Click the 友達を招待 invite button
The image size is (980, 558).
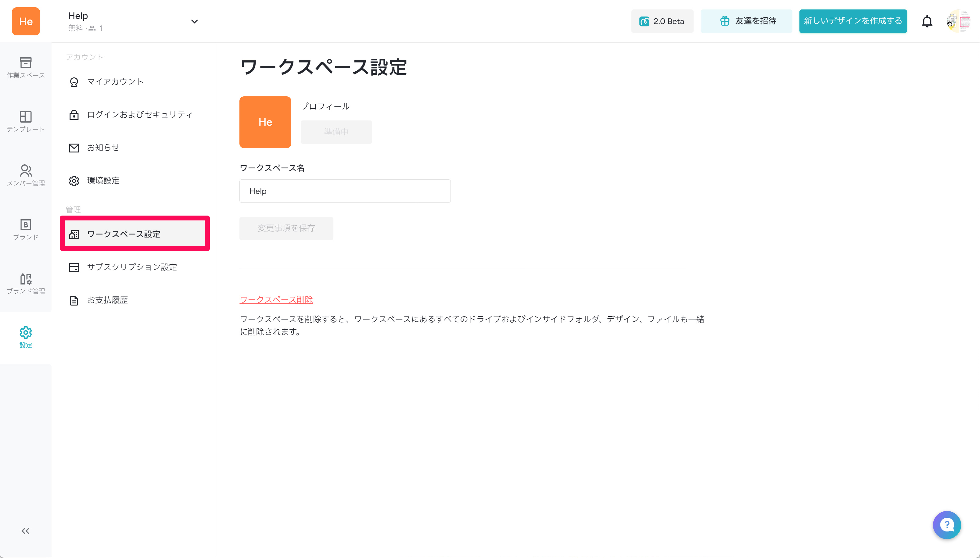(x=746, y=21)
